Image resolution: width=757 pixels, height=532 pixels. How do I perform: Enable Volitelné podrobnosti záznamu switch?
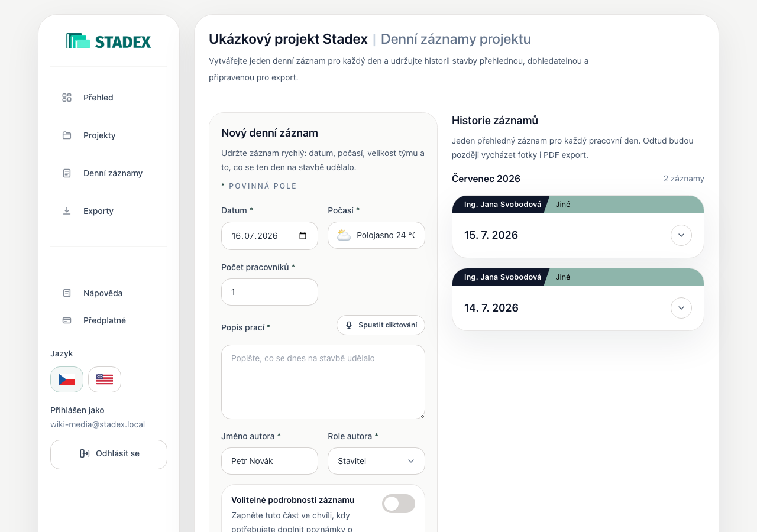399,504
